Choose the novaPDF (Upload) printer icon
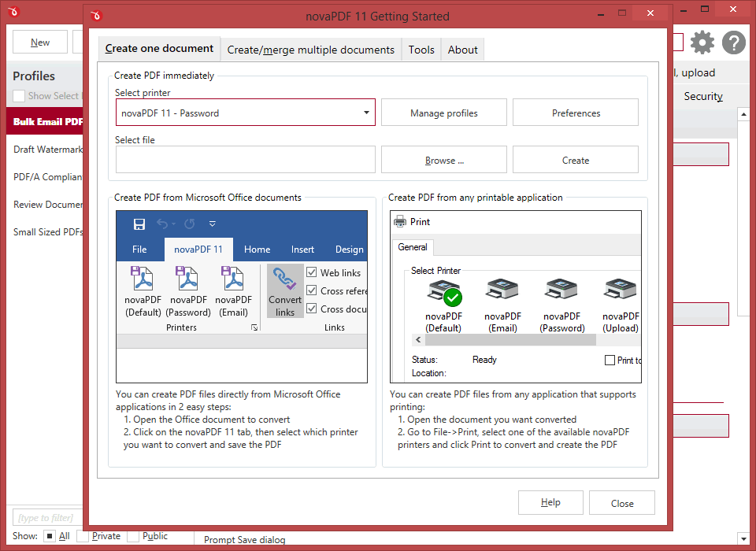This screenshot has width=756, height=551. [619, 290]
